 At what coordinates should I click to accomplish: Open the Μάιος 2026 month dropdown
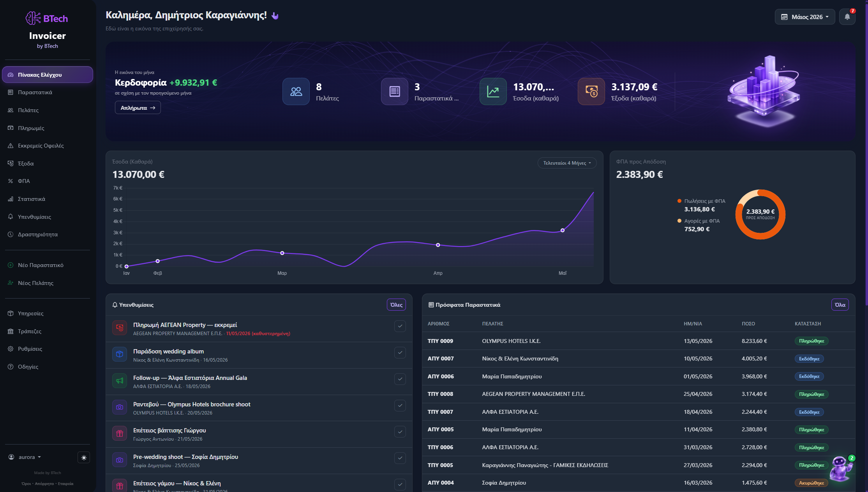[805, 17]
